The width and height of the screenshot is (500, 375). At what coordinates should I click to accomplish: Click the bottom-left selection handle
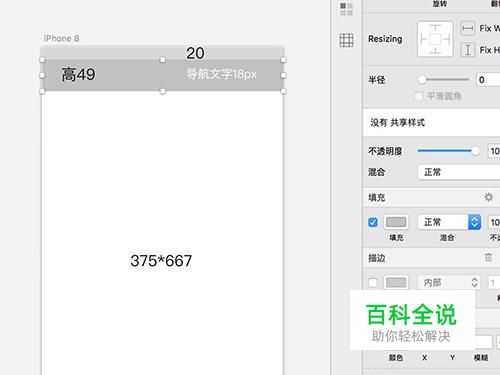(42, 91)
